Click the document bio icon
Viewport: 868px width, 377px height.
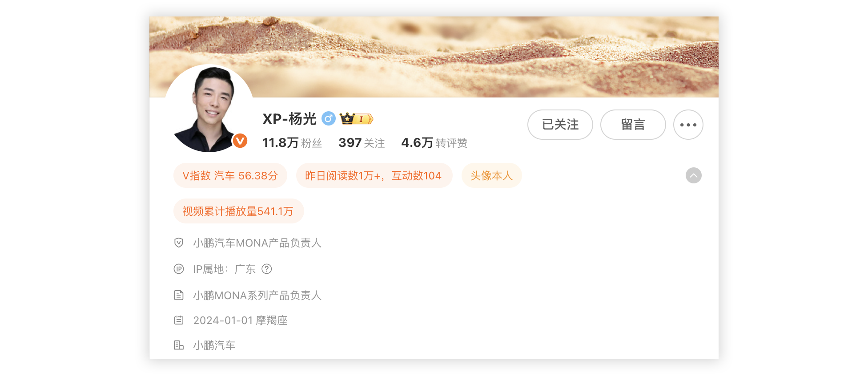[x=179, y=295]
